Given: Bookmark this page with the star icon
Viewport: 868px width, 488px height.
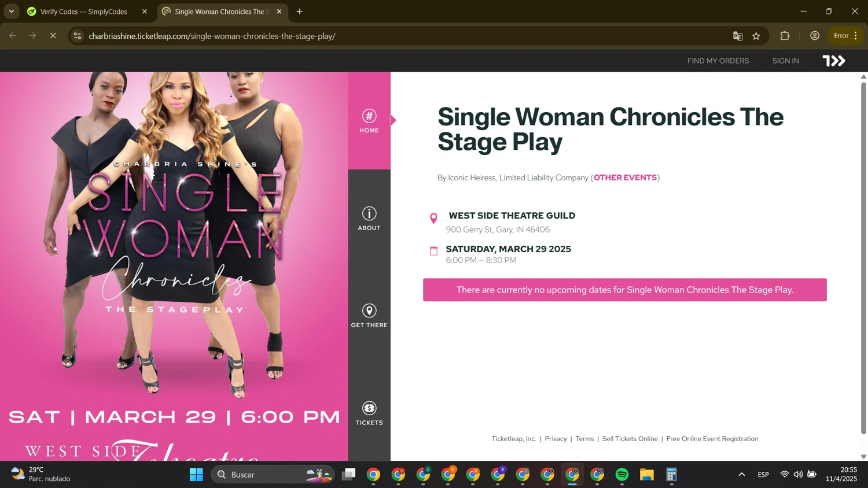Looking at the screenshot, I should pyautogui.click(x=756, y=36).
